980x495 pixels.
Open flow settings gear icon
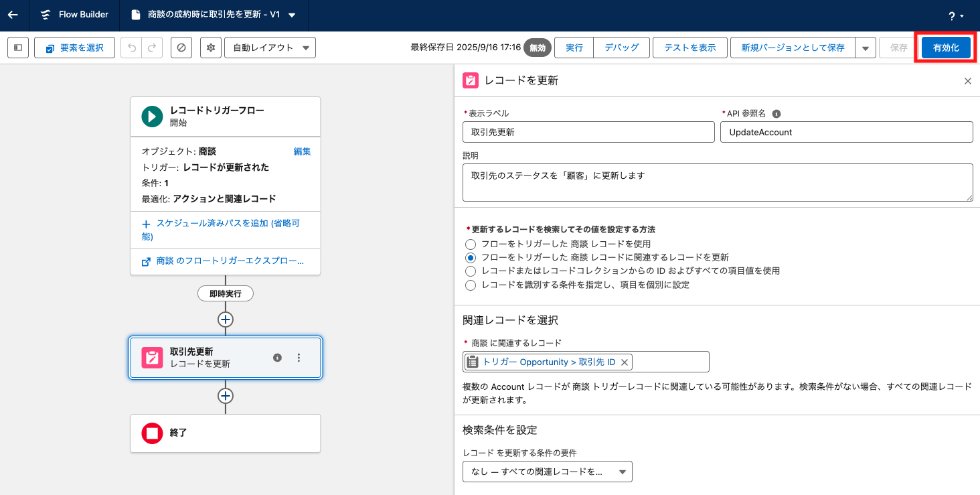[x=211, y=48]
